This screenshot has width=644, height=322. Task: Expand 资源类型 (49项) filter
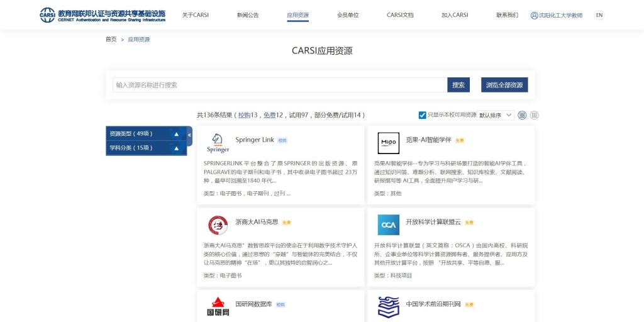pos(146,133)
